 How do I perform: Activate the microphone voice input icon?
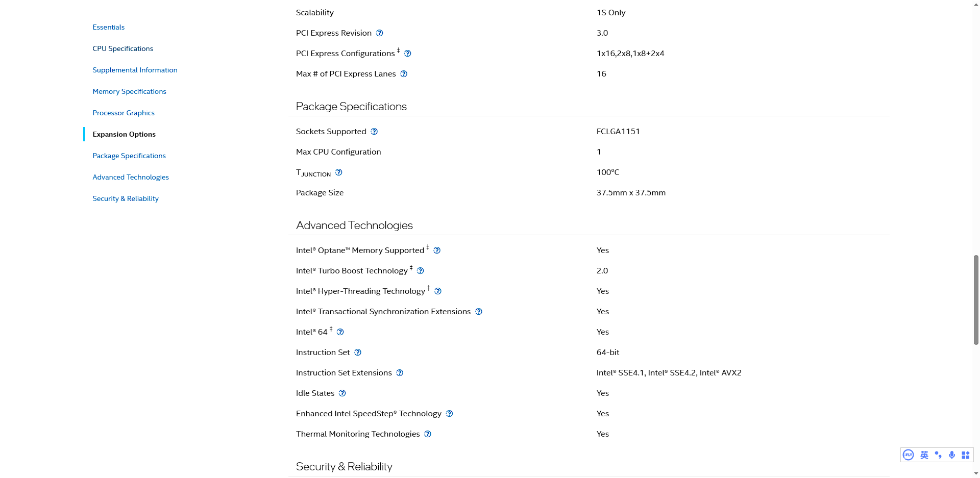[952, 455]
